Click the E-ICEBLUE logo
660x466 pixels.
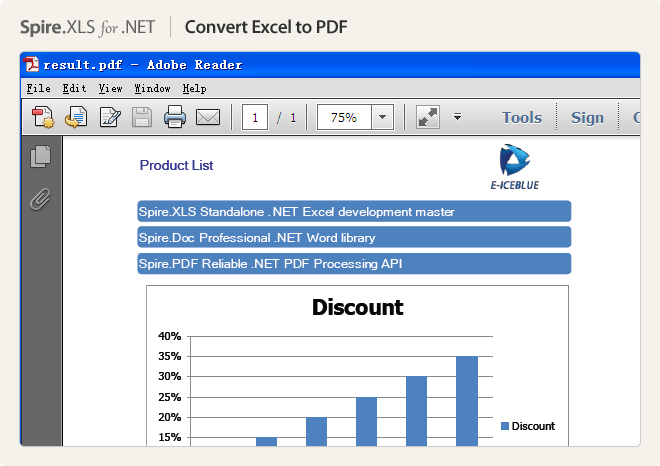tap(515, 167)
